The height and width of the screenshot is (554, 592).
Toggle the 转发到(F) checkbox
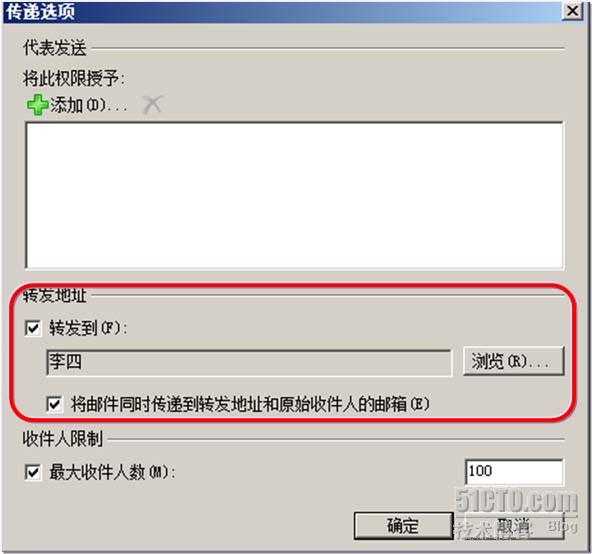click(x=33, y=328)
